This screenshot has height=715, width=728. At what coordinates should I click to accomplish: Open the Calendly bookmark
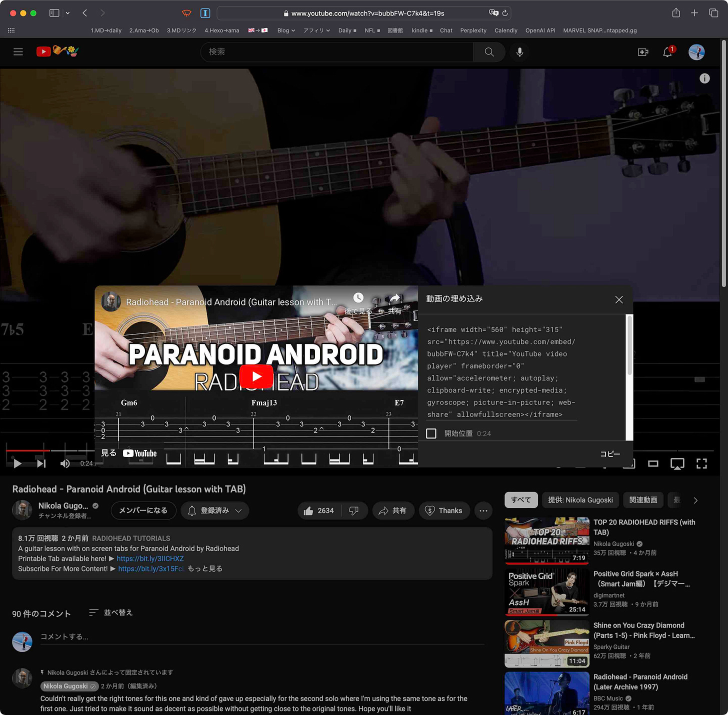(x=506, y=30)
